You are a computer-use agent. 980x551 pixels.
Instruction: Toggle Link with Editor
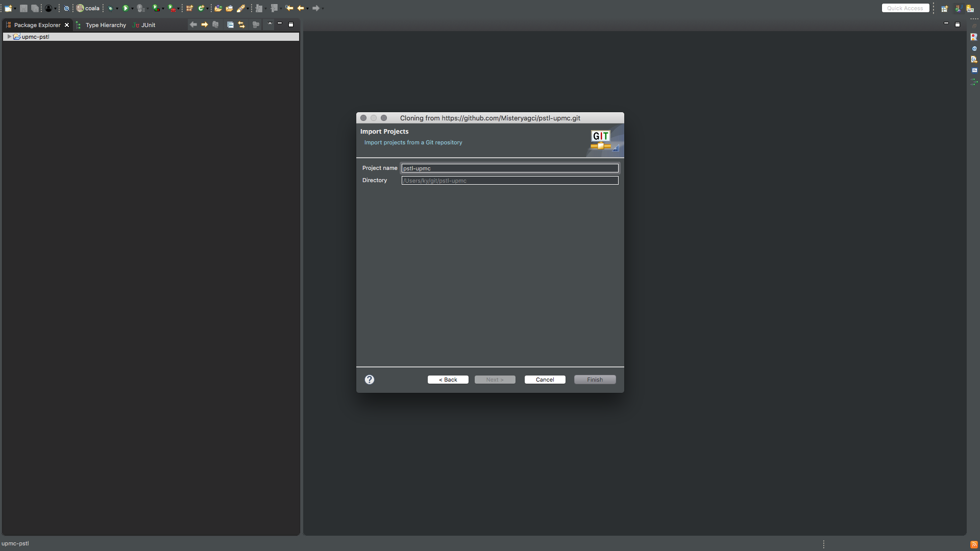coord(241,24)
